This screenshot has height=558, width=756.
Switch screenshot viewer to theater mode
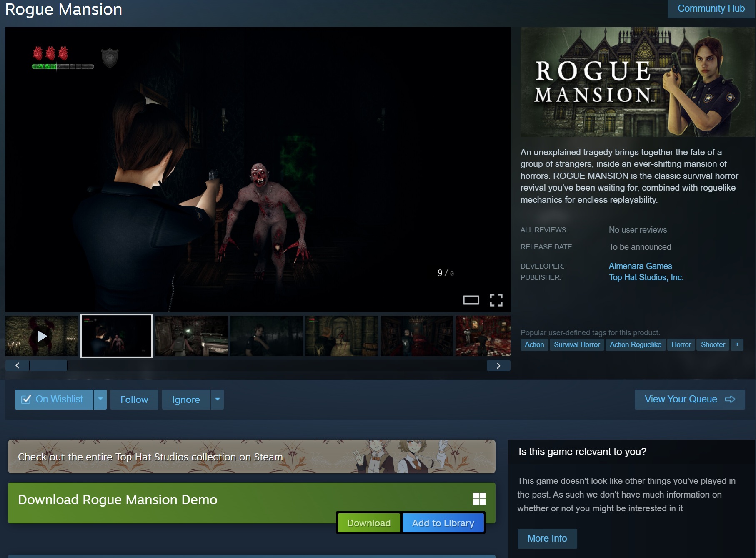(x=471, y=300)
